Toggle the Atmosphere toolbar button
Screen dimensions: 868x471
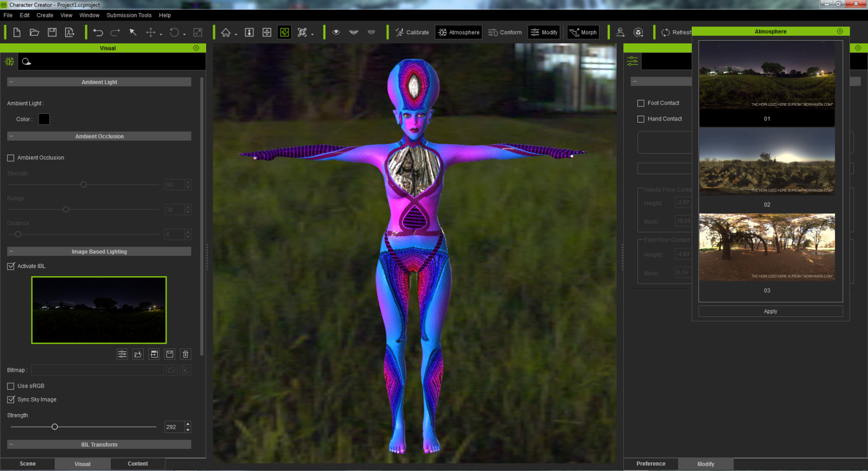(x=459, y=33)
